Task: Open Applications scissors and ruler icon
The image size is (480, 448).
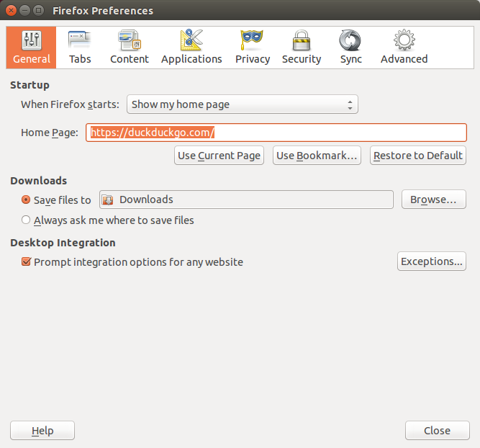Action: pyautogui.click(x=191, y=40)
